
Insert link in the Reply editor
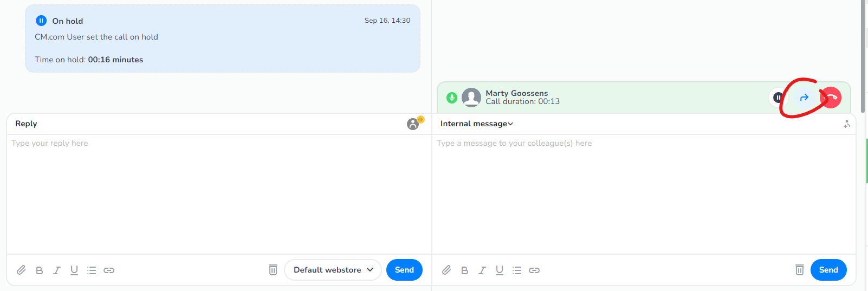109,270
